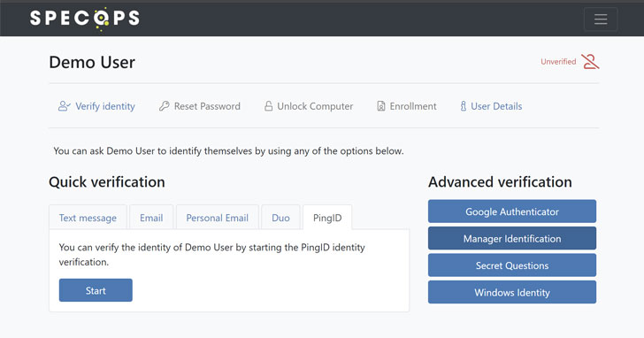Open the Personal Email tab
The image size is (644, 338).
point(218,218)
